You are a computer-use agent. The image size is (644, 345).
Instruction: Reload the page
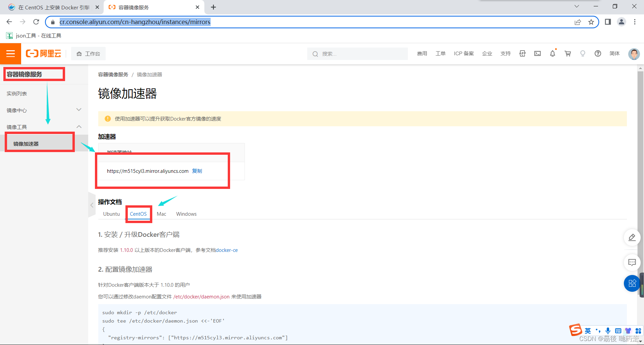(x=36, y=22)
